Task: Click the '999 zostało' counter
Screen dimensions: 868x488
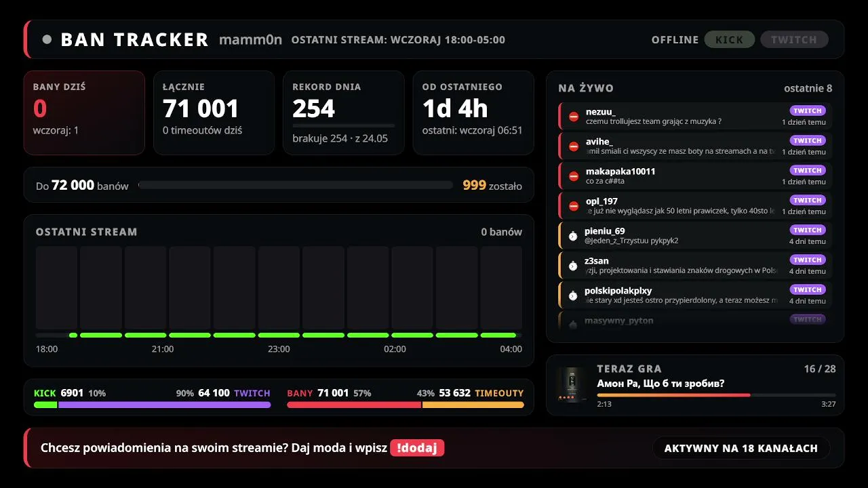Action: click(x=492, y=185)
